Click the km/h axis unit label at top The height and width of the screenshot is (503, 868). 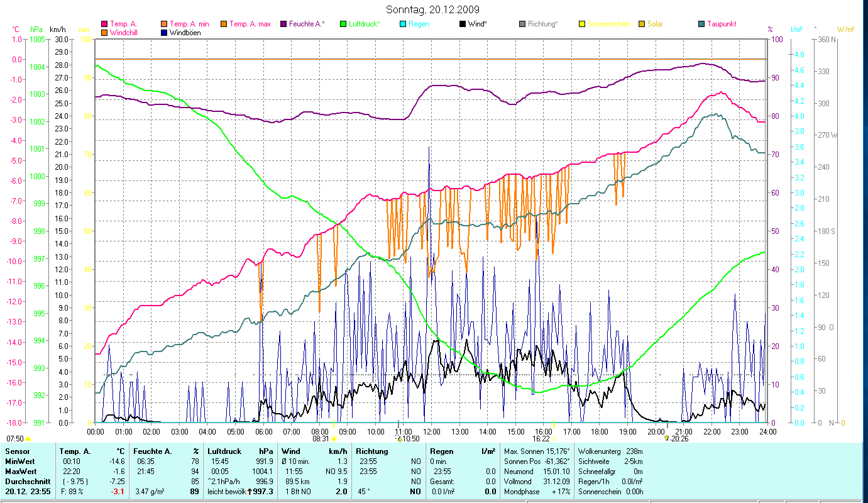(58, 30)
